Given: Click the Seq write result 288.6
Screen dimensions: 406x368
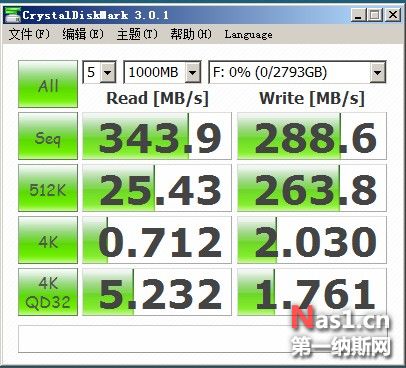Looking at the screenshot, I should click(312, 136).
